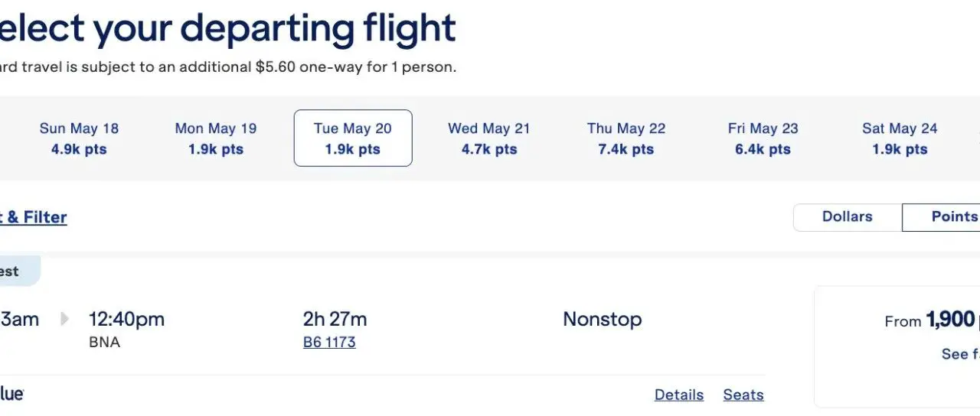Viewport: 980px width, 416px height.
Task: Pick Fri May 23 at 6.4k pts
Action: tap(763, 138)
